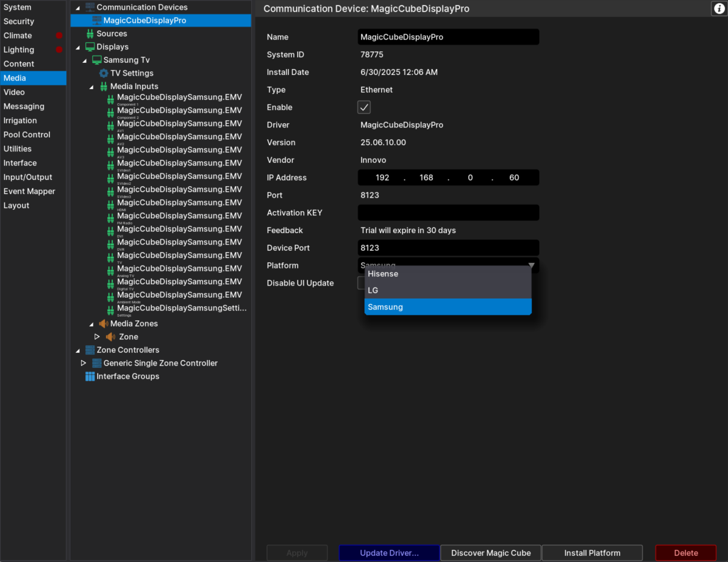The width and height of the screenshot is (728, 562).
Task: Close the Platform dropdown using its arrow
Action: click(x=532, y=265)
